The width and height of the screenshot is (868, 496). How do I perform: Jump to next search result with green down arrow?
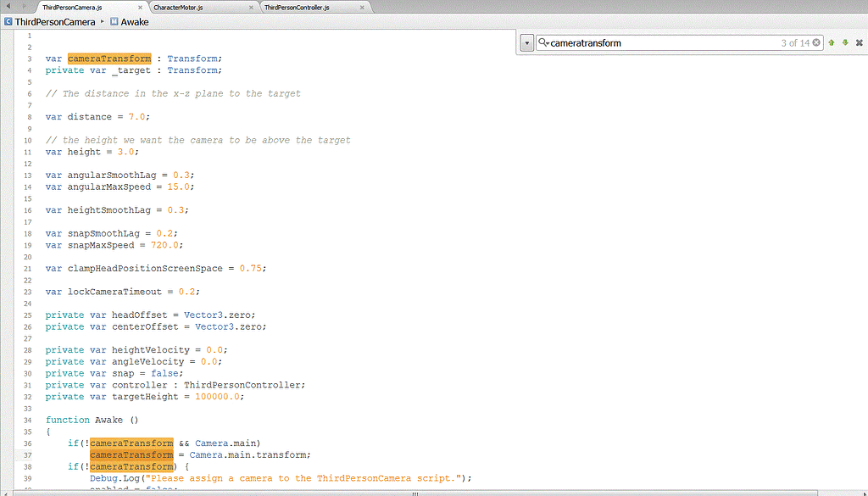[x=844, y=42]
